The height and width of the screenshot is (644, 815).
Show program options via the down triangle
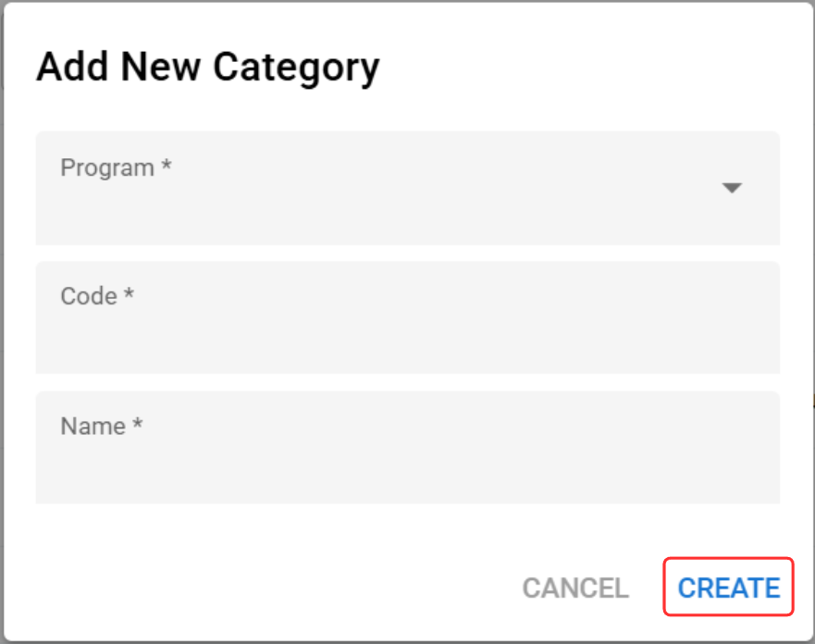click(x=732, y=188)
